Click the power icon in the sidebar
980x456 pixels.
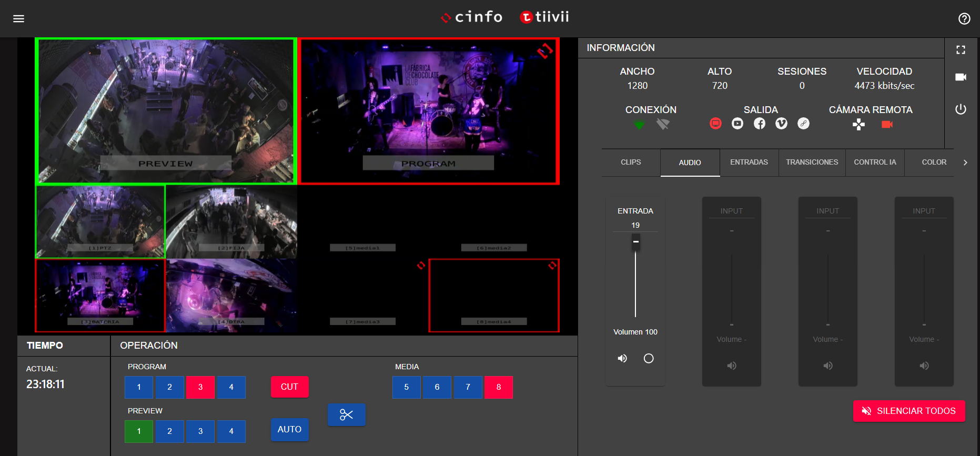[961, 109]
